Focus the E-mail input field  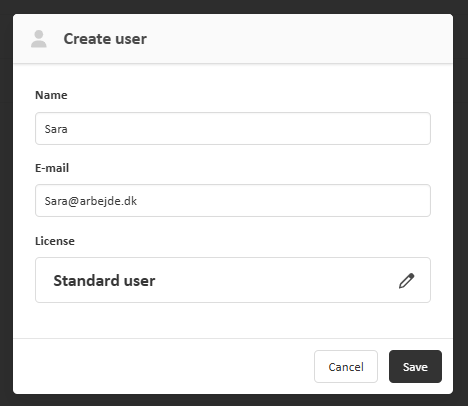[x=233, y=201]
